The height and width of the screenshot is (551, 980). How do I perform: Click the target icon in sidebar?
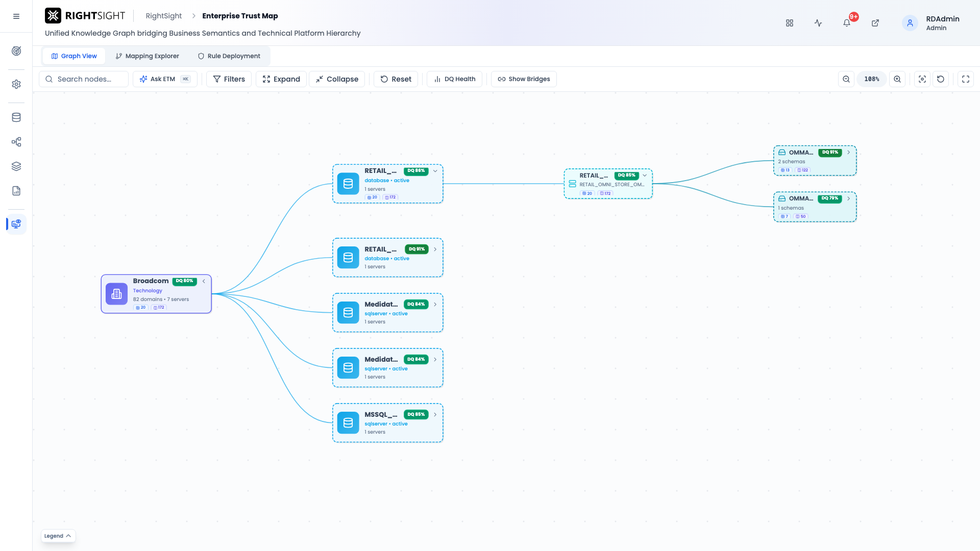pyautogui.click(x=16, y=51)
